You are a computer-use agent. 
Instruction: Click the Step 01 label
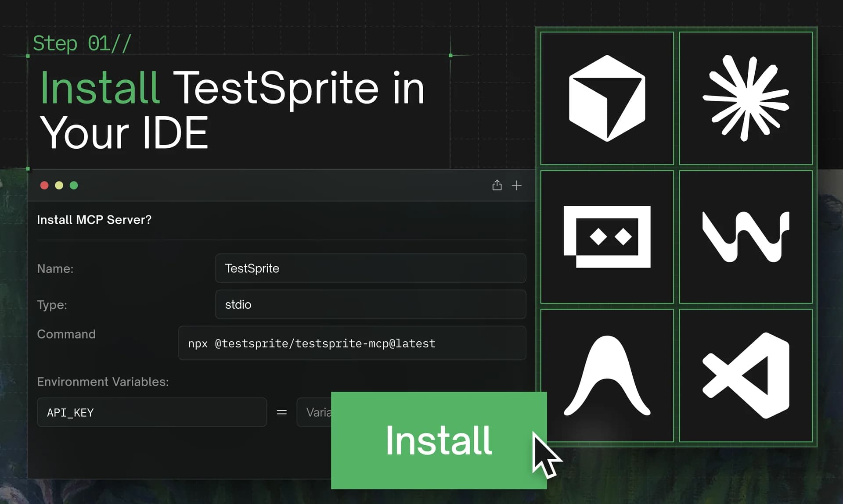coord(82,43)
